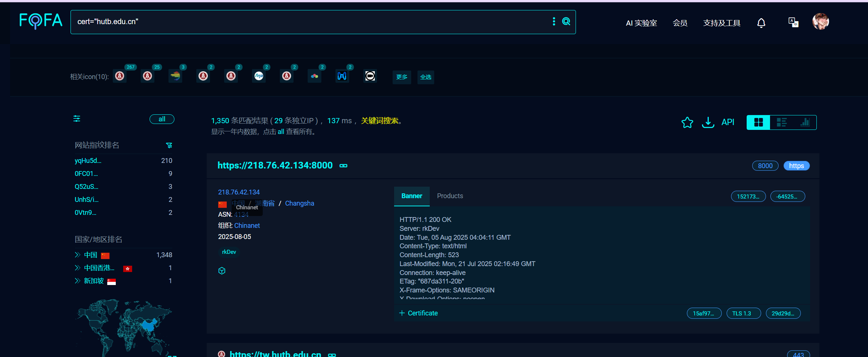868x357 pixels.
Task: Select the related icon with 3 count
Action: click(x=175, y=76)
